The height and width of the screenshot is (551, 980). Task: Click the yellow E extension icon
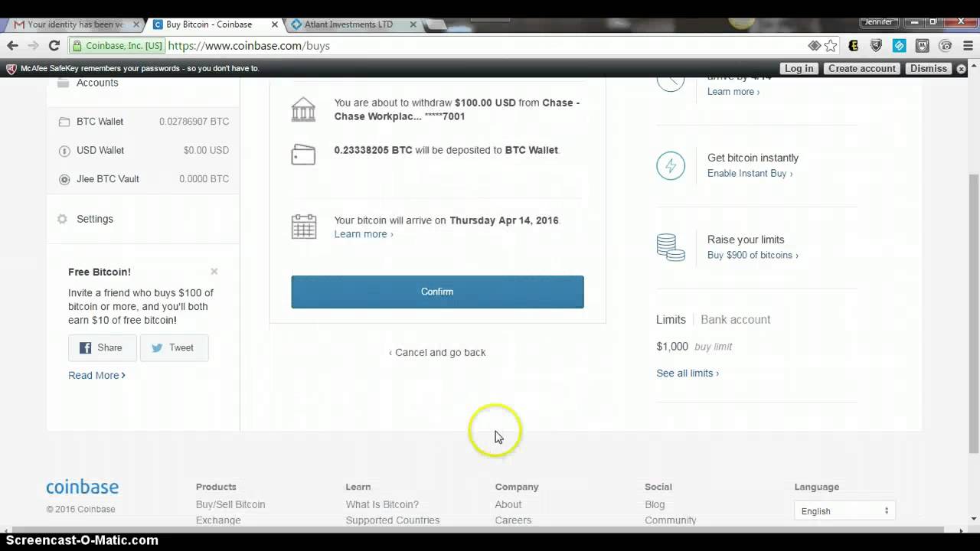[x=854, y=46]
